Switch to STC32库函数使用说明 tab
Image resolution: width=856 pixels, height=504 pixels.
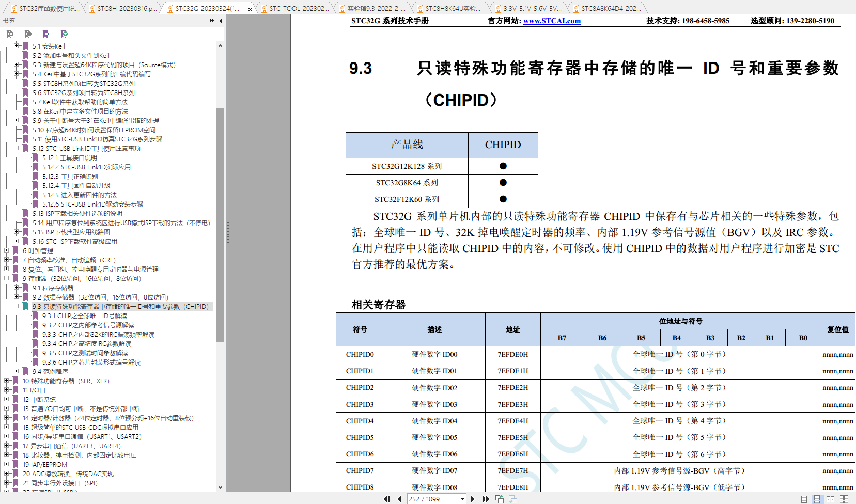point(45,8)
